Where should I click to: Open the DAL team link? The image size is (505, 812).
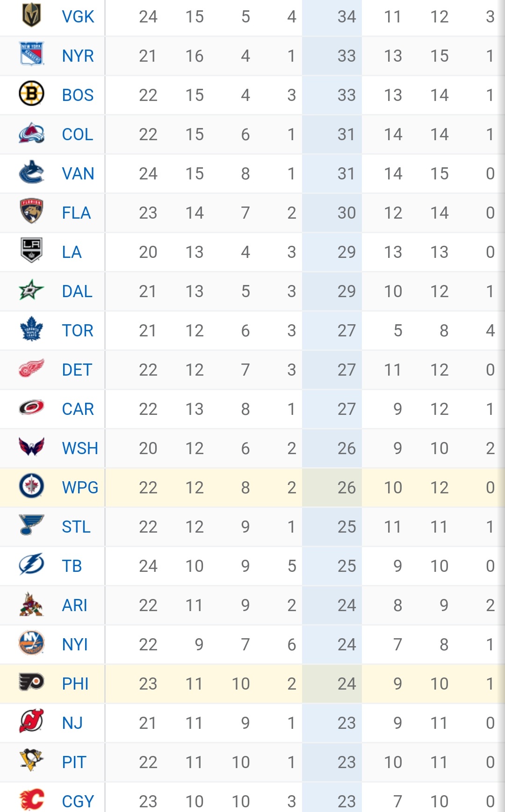click(x=77, y=292)
